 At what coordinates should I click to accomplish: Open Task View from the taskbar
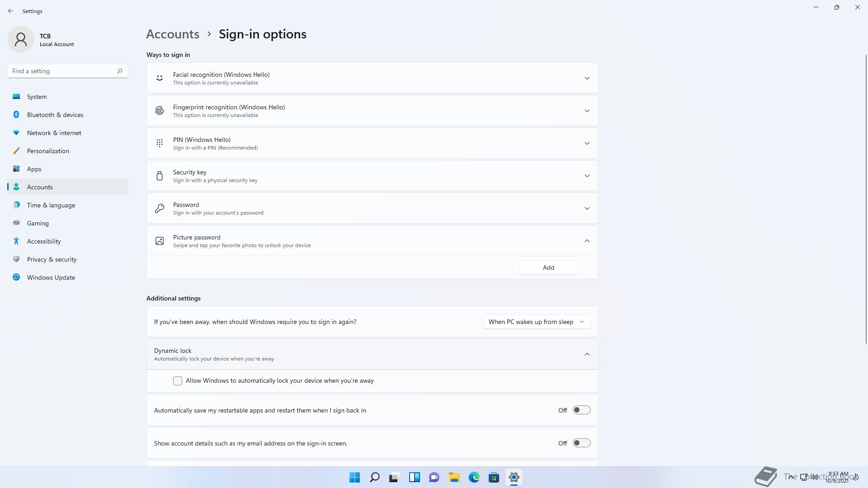click(394, 477)
